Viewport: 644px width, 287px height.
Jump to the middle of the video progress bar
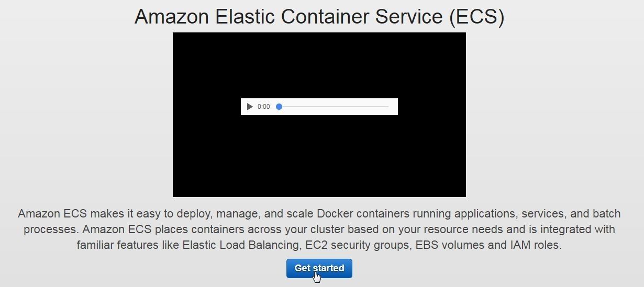pyautogui.click(x=334, y=107)
